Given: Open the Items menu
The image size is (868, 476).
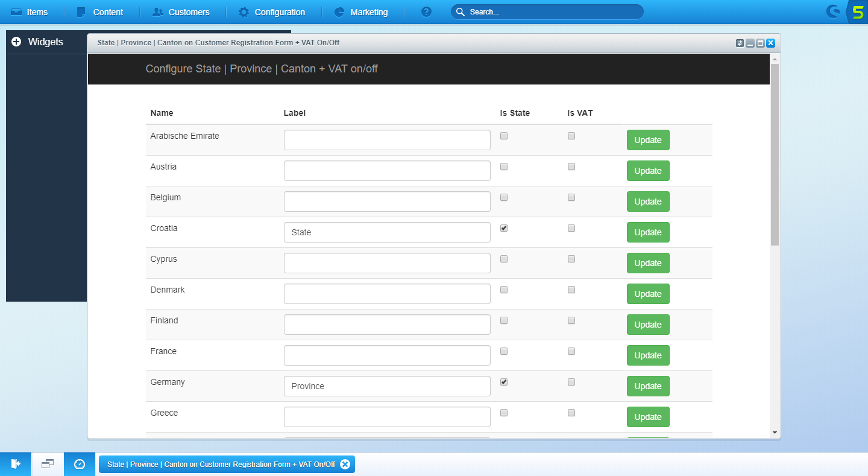Looking at the screenshot, I should tap(30, 12).
